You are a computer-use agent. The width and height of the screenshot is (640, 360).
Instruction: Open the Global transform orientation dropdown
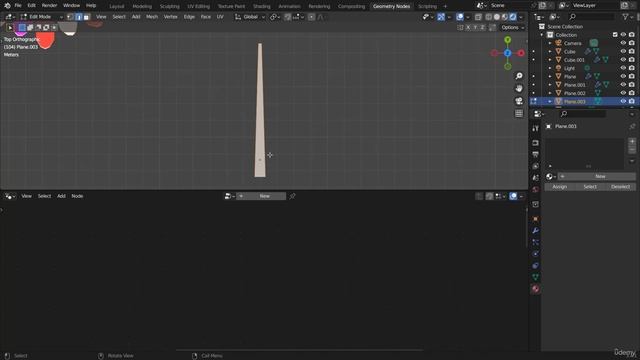point(250,17)
